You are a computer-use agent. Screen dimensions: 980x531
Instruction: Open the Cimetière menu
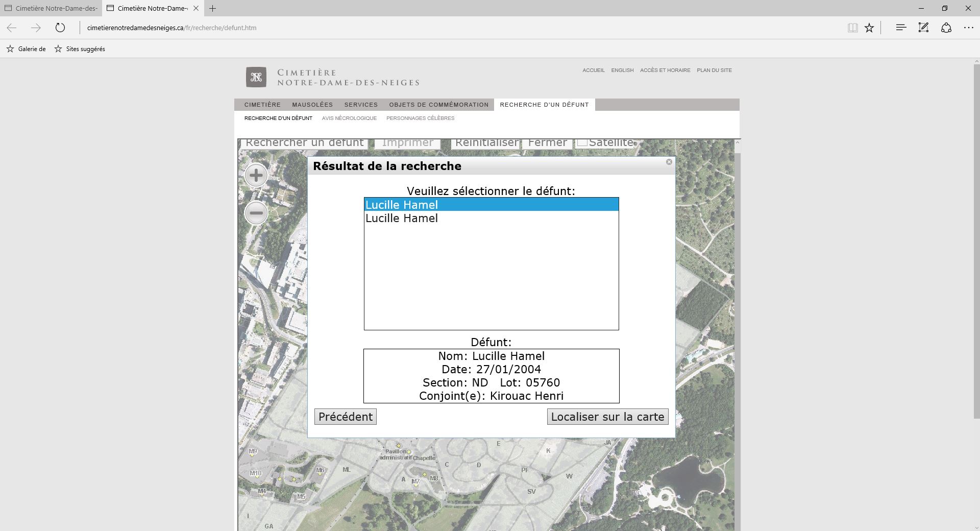tap(262, 105)
